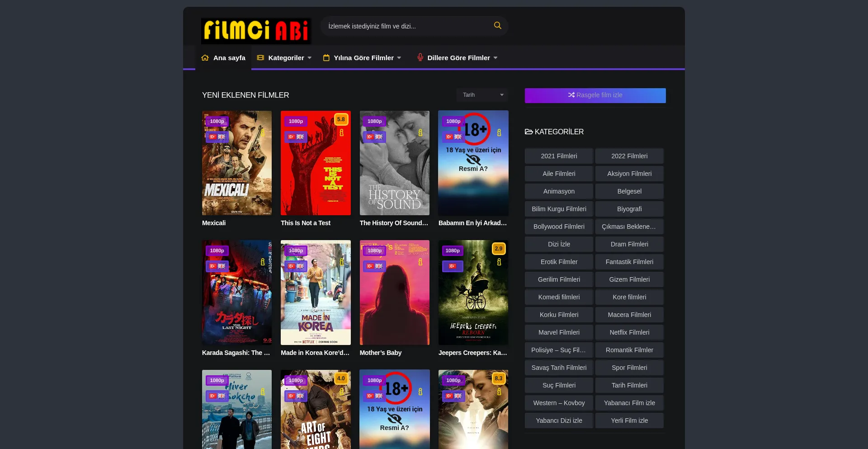Image resolution: width=868 pixels, height=449 pixels.
Task: Open Dizi İzle category
Action: [x=559, y=244]
